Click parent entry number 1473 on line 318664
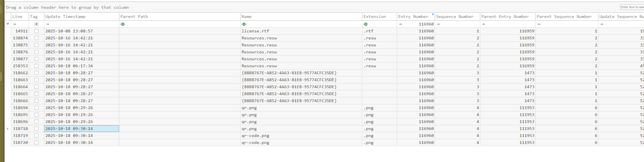 click(x=508, y=87)
